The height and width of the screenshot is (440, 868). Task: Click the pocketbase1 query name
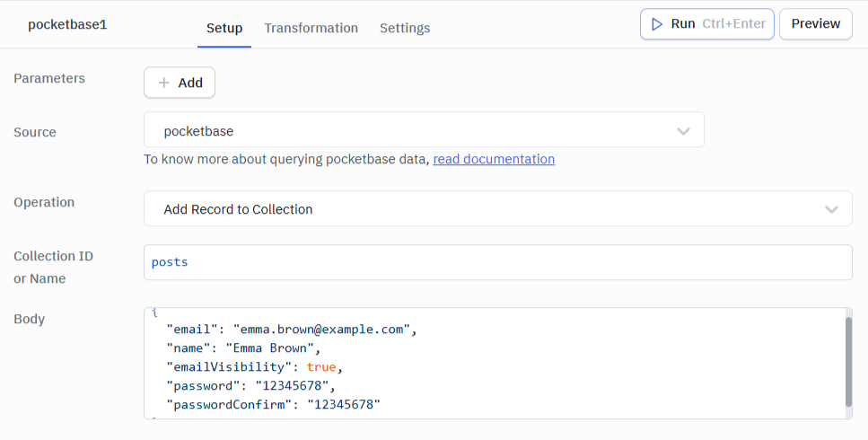tap(67, 24)
